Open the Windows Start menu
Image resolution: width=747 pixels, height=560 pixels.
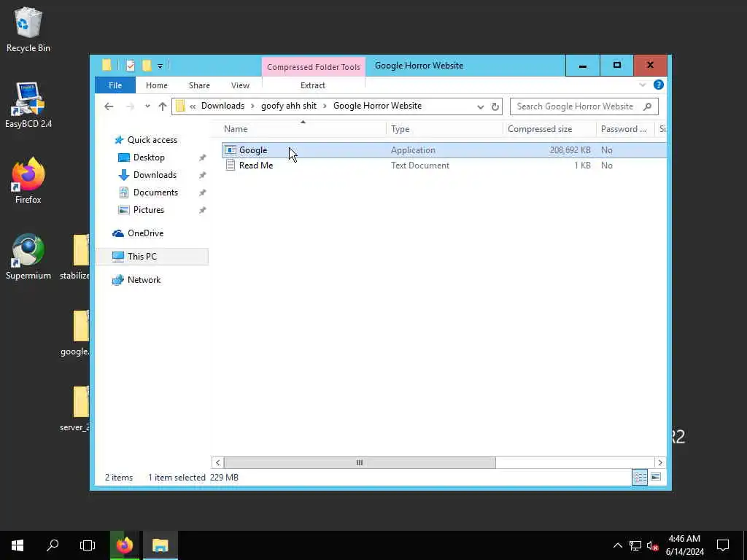coord(18,545)
